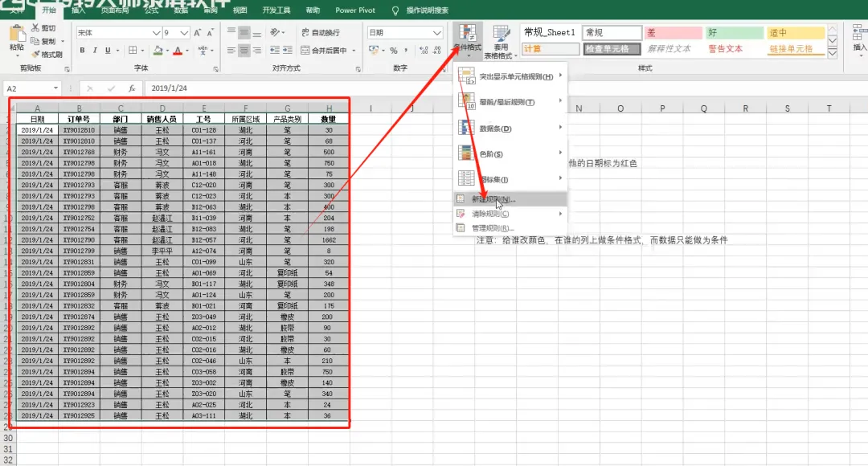Image resolution: width=868 pixels, height=466 pixels.
Task: Increase indent
Action: coord(287,51)
